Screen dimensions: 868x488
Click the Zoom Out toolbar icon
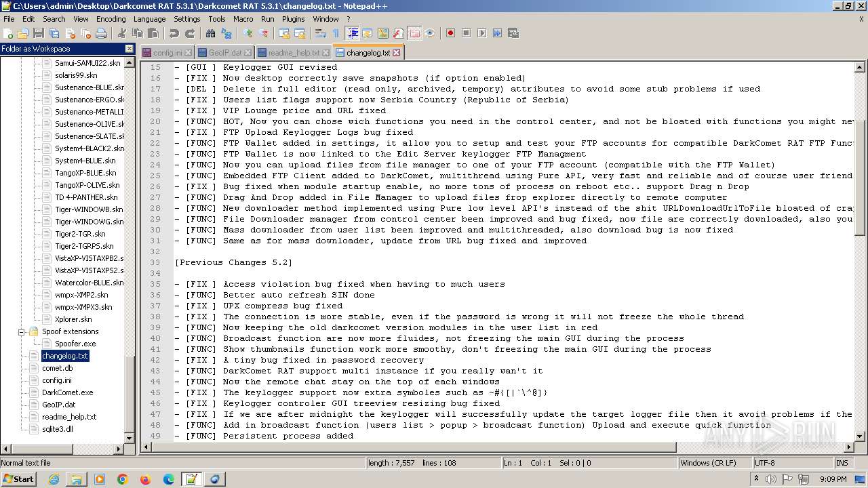click(x=263, y=33)
